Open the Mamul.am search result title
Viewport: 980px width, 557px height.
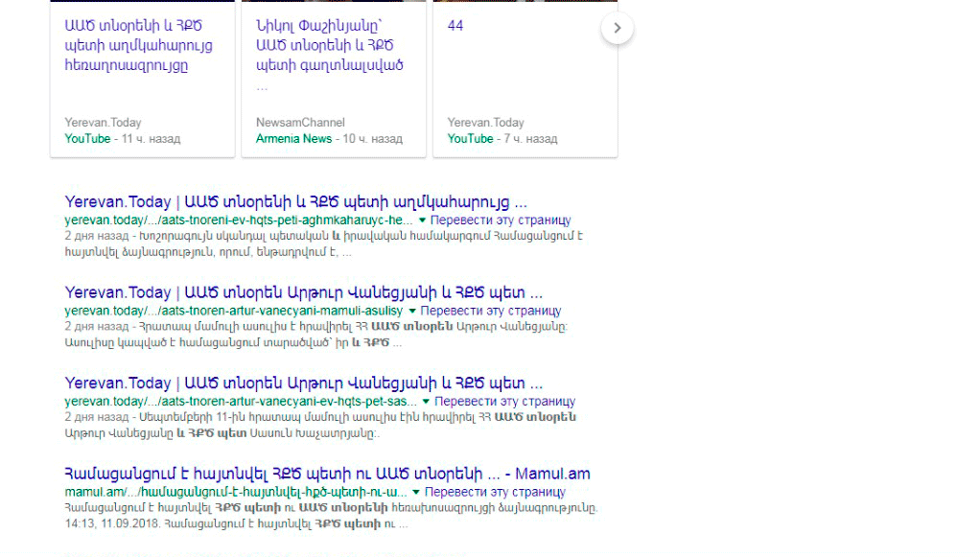pos(327,474)
